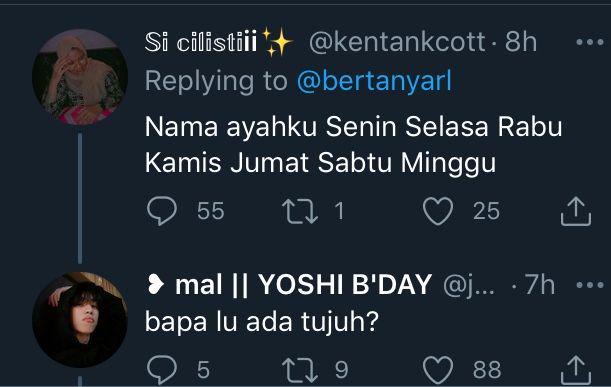Share the Si cilistiii tweet

pos(576,211)
